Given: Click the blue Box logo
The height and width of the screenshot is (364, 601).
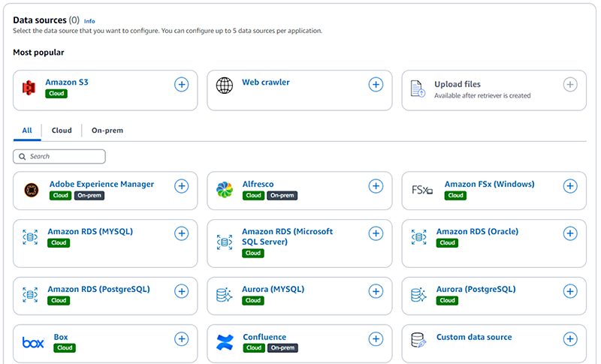Looking at the screenshot, I should tap(33, 342).
